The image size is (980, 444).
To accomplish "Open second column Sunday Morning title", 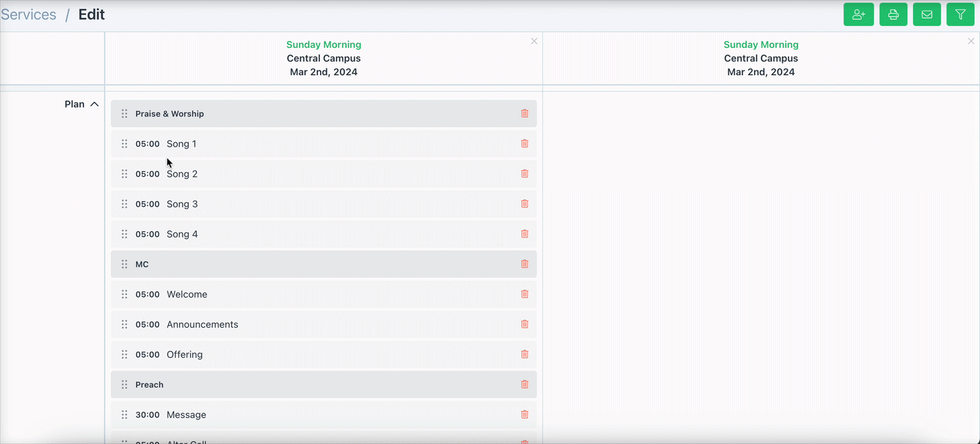I will coord(761,44).
